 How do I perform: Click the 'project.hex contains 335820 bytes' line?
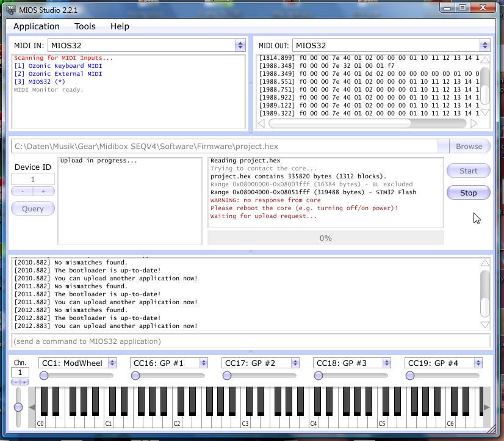coord(298,177)
